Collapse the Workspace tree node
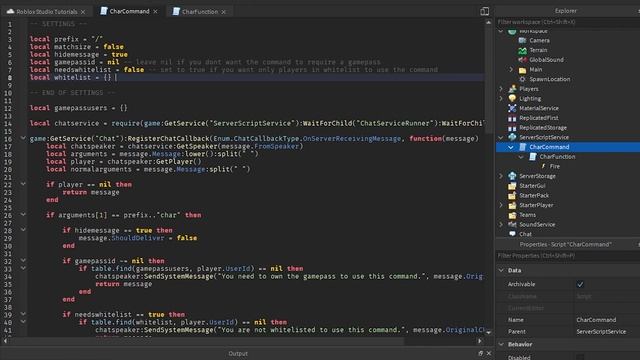Viewport: 640px width, 360px height. [501, 31]
